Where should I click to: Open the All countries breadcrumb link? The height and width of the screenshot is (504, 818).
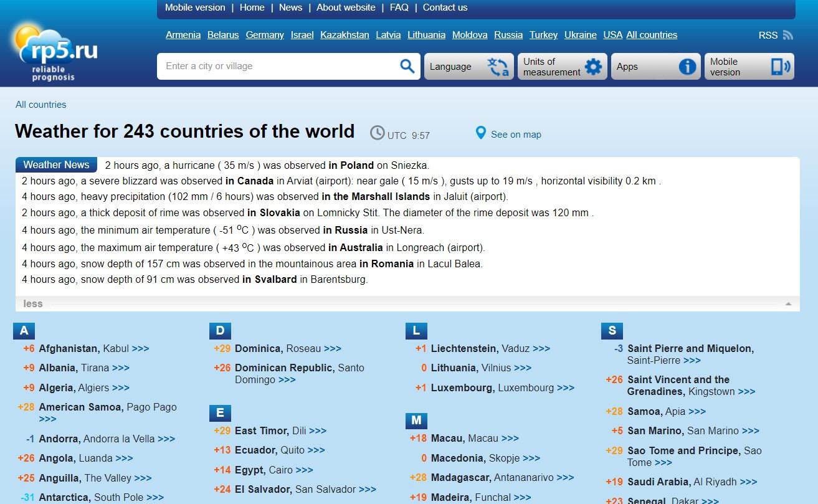[x=40, y=105]
